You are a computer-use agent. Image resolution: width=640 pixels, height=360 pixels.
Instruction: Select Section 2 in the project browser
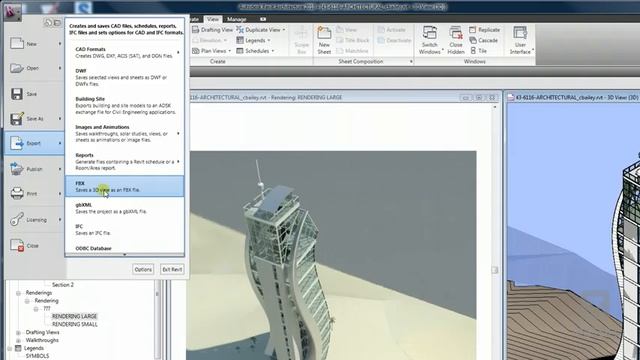click(63, 285)
